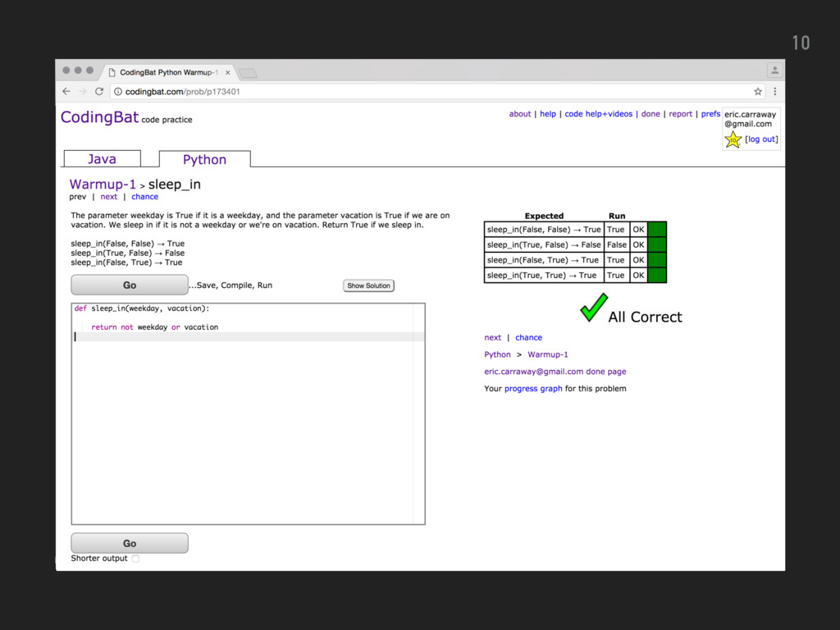
Task: Open a new browser tab
Action: [248, 73]
